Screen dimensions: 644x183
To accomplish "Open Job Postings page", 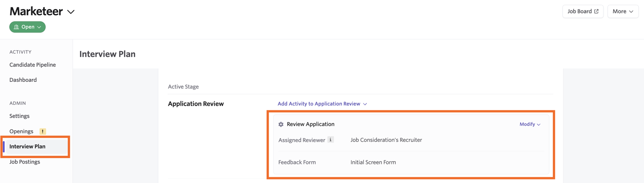I will click(x=25, y=162).
